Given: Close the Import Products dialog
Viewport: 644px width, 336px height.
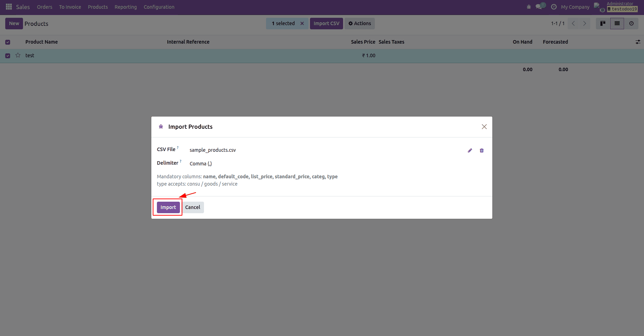Looking at the screenshot, I should tap(484, 127).
